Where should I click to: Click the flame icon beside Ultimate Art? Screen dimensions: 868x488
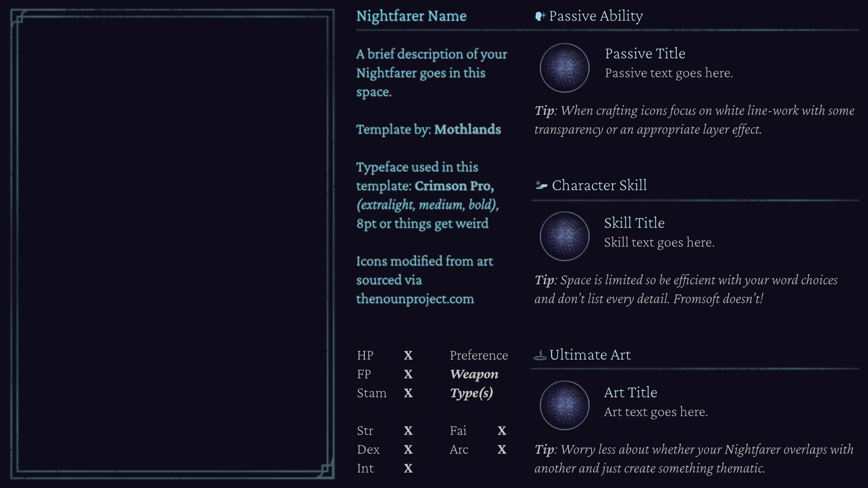coord(540,355)
